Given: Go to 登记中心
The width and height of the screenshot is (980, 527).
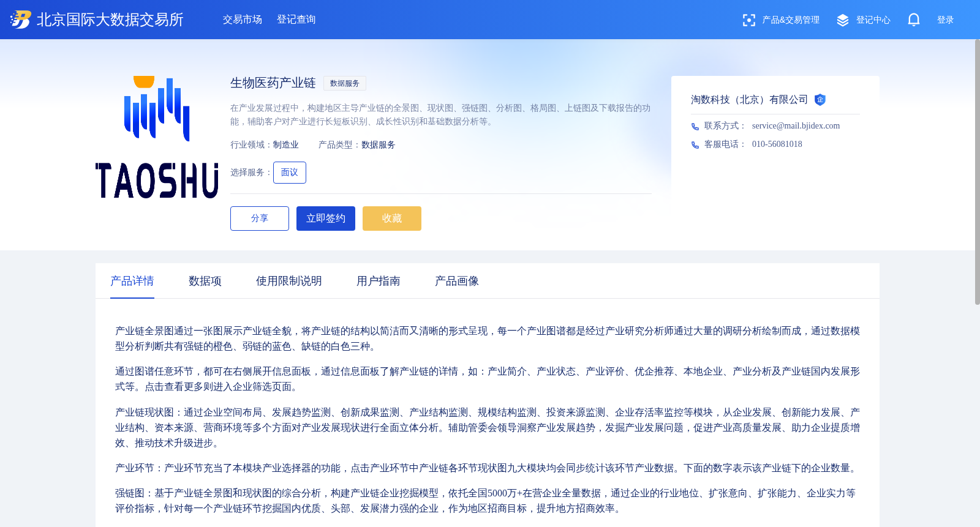Looking at the screenshot, I should pos(873,20).
